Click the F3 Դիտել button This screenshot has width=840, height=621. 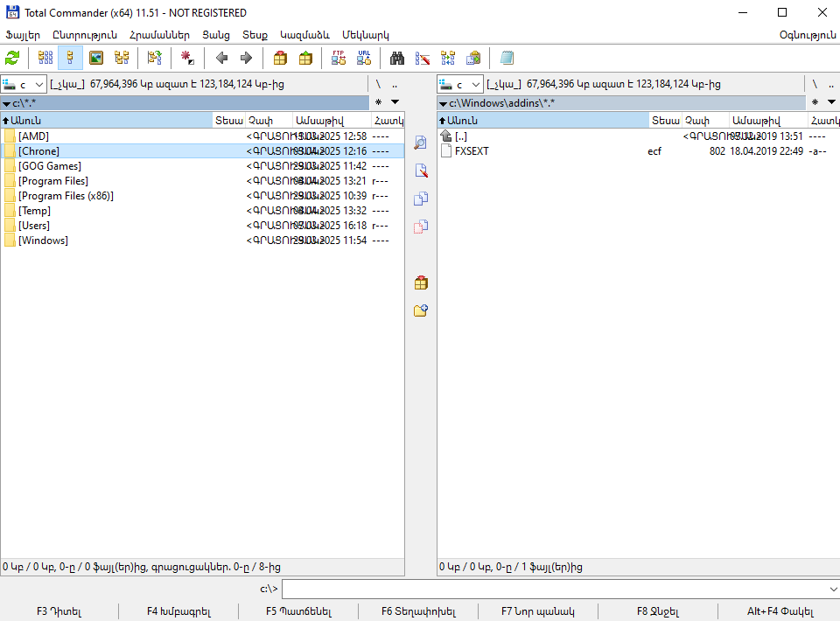[x=59, y=611]
